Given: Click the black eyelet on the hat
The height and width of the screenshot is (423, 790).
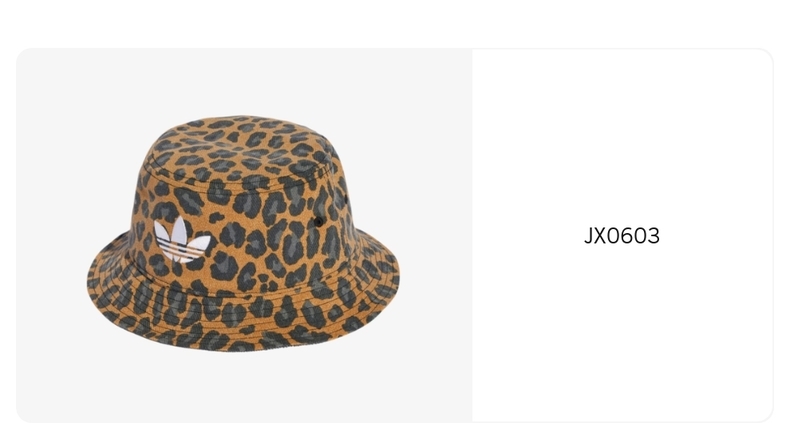Looking at the screenshot, I should pos(318,222).
